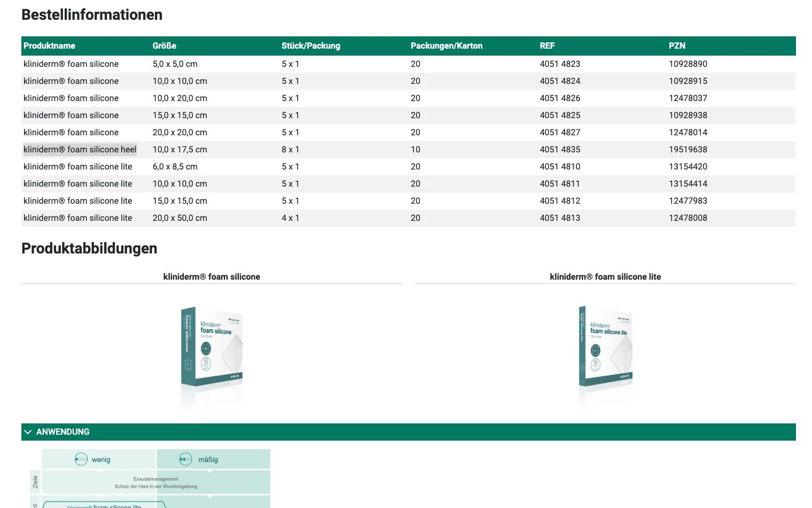Select REF number 4051 4811
The height and width of the screenshot is (508, 812).
[560, 184]
